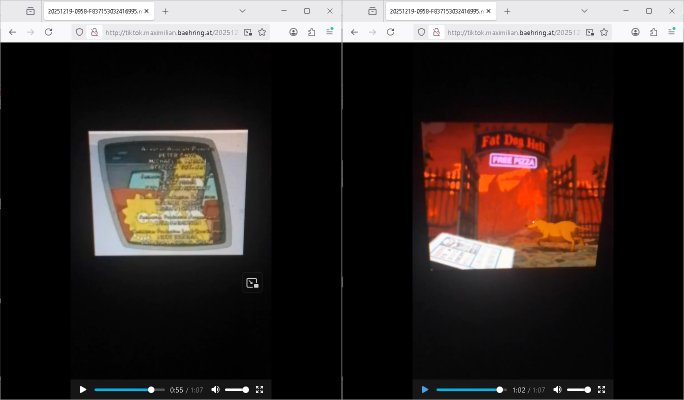Open a new tab in the left window
The image size is (684, 400).
point(165,11)
